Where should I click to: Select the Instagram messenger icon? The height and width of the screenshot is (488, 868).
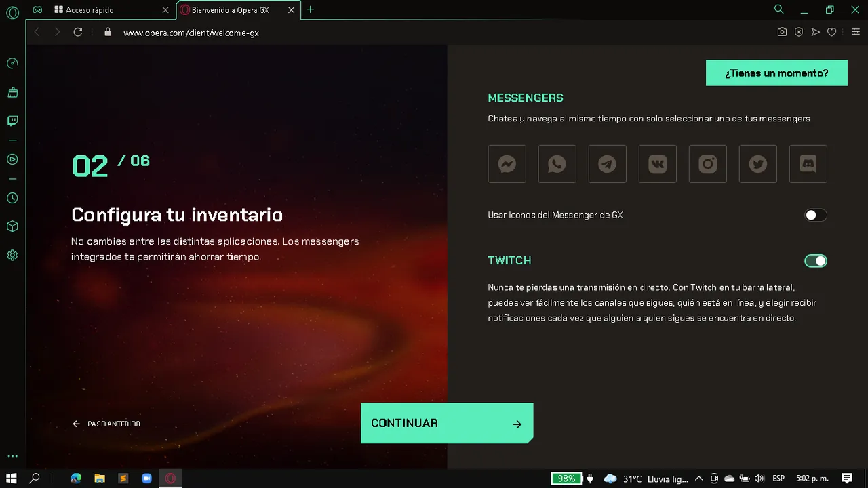707,164
